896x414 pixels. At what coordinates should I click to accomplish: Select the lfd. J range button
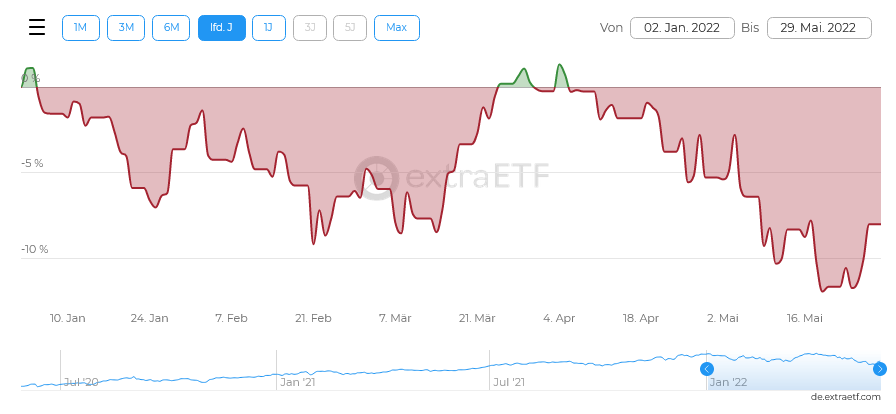[x=222, y=28]
